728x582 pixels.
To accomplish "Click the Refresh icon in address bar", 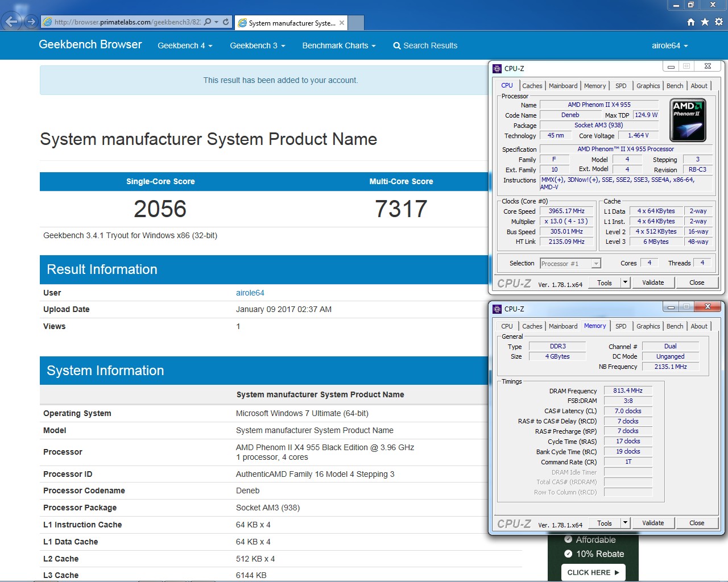I will click(x=226, y=22).
